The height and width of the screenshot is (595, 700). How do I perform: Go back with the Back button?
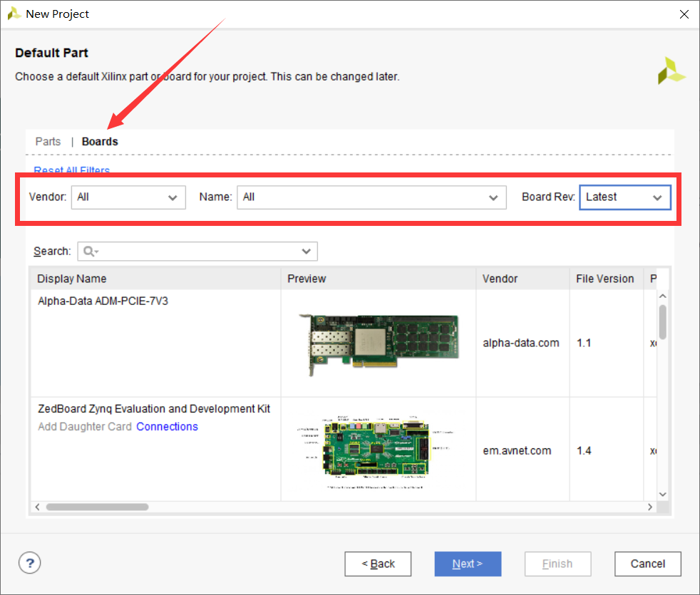[x=378, y=564]
